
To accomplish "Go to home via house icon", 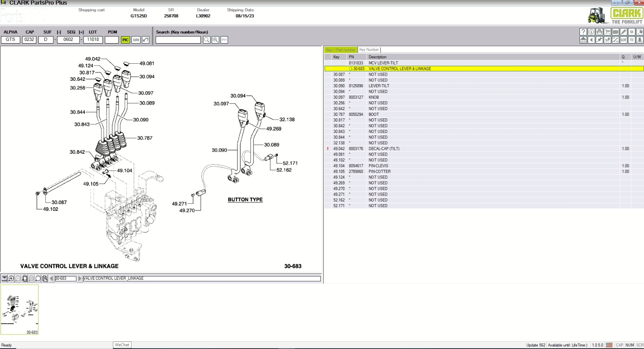I will click(583, 40).
